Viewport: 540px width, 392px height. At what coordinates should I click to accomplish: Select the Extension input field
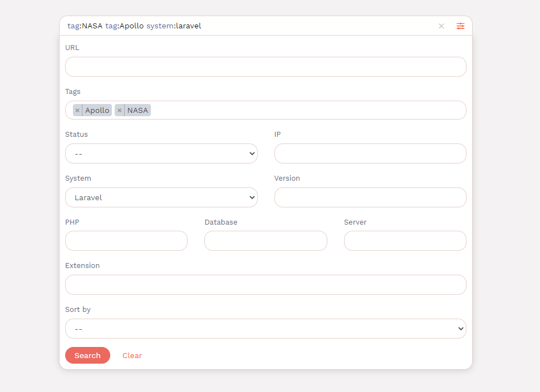click(266, 285)
